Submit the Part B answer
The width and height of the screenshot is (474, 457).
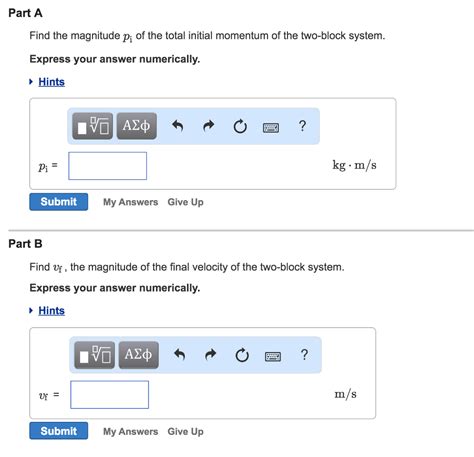point(59,431)
